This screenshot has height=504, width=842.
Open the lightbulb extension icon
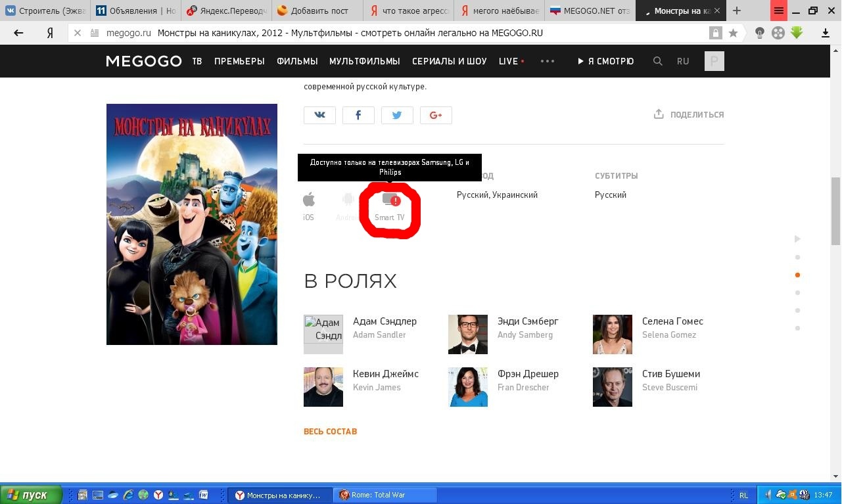click(x=760, y=33)
